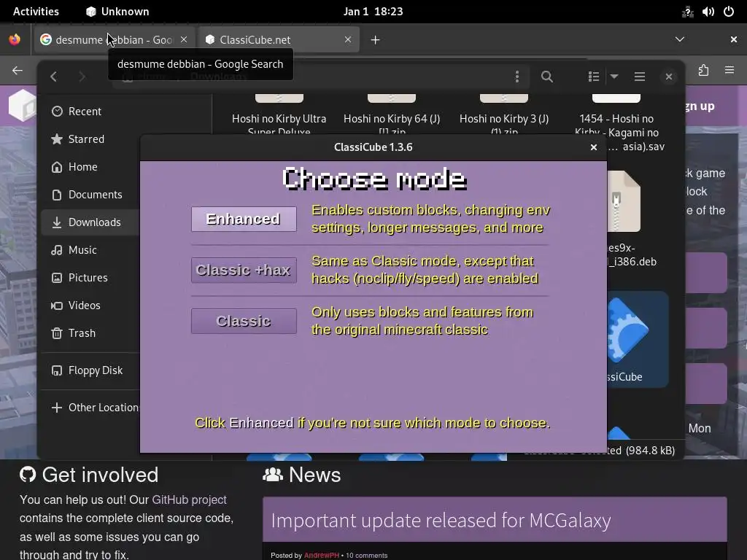The width and height of the screenshot is (747, 560).
Task: Click the Music note icon
Action: [x=57, y=250]
